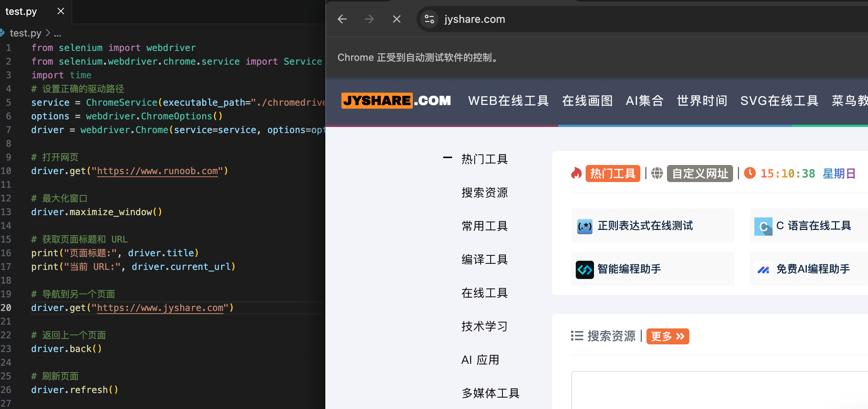Collapse the 热门工具 sidebar section
This screenshot has width=868, height=409.
click(x=448, y=158)
